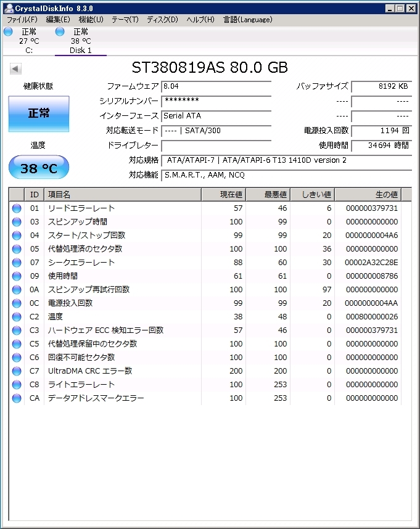Viewport: 420px width, 529px height.
Task: Click status orb for スピンアップ再試行回数 row
Action: point(17,290)
